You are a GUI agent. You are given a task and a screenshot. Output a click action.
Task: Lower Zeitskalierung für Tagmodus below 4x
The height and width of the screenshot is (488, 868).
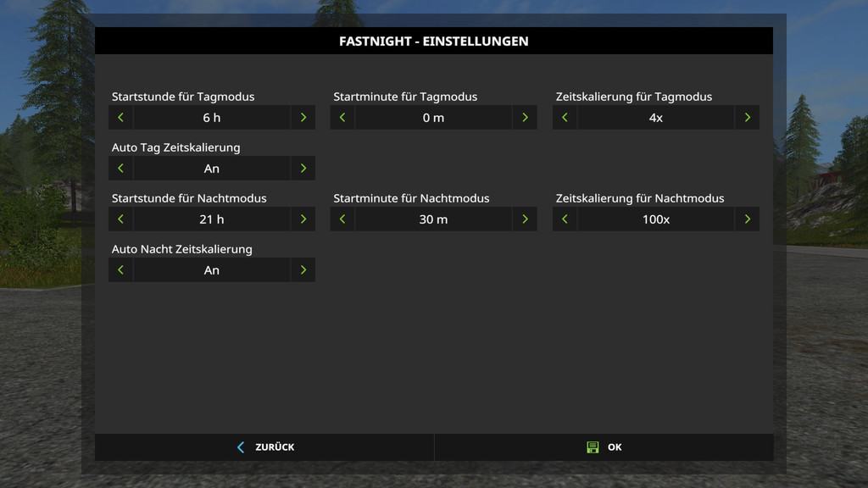pos(565,118)
